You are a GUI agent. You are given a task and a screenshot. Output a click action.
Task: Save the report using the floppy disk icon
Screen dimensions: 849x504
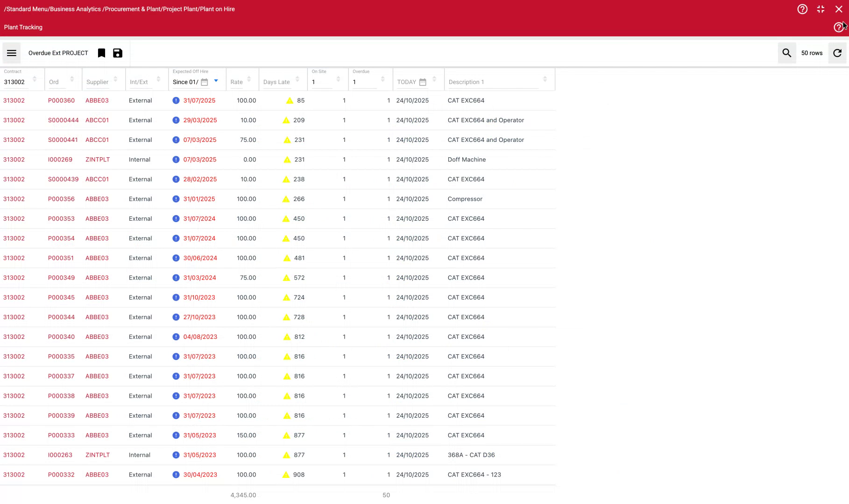coord(117,53)
